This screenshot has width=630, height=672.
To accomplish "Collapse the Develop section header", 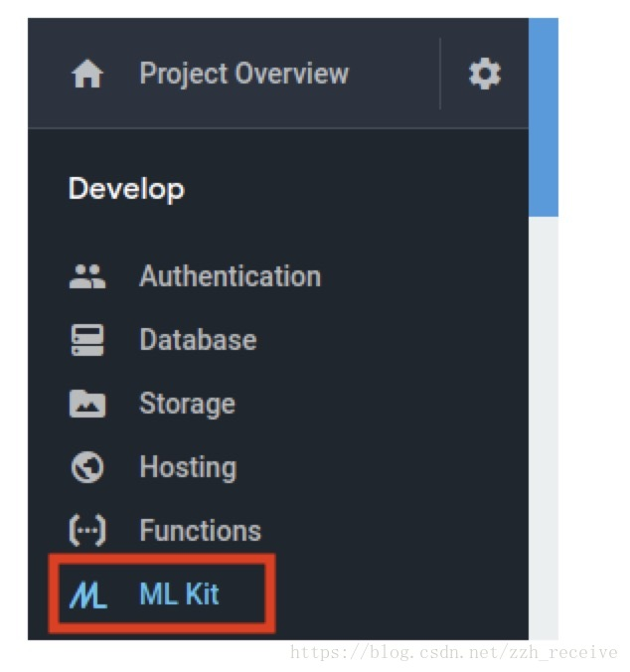I will tap(126, 189).
